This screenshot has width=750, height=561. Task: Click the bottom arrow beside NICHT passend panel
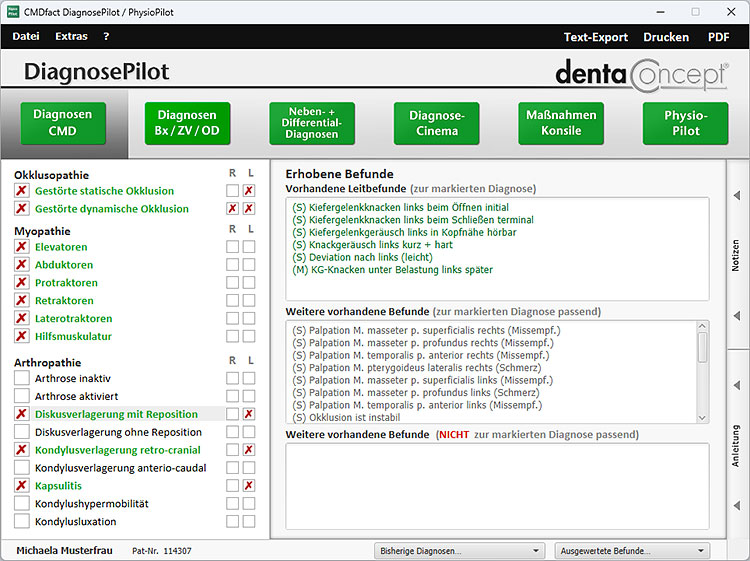pos(737,506)
